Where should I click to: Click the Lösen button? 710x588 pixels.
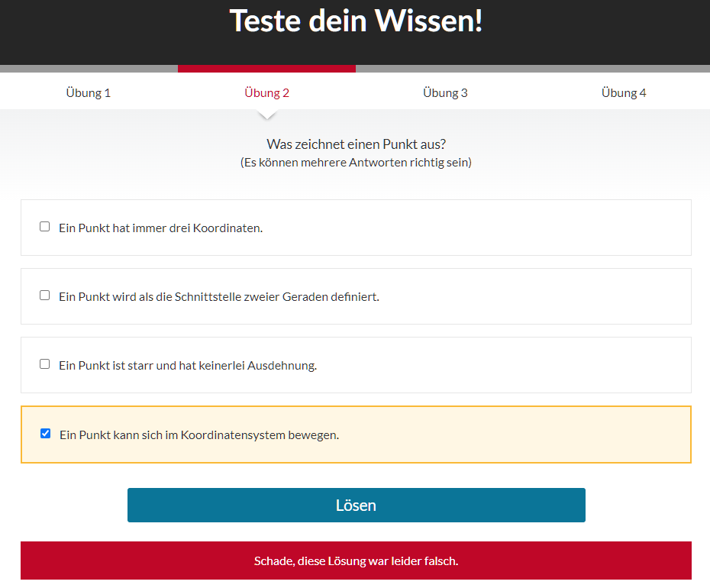tap(356, 506)
